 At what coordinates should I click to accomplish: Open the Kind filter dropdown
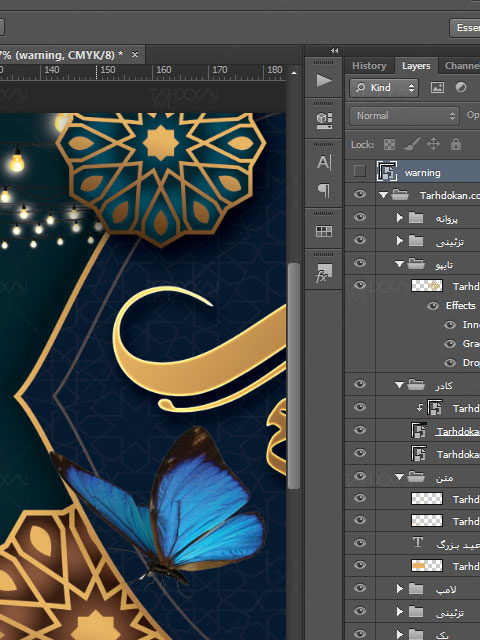pos(384,88)
